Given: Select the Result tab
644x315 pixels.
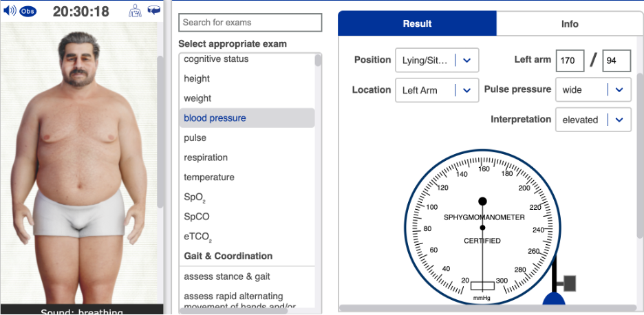Looking at the screenshot, I should [417, 23].
